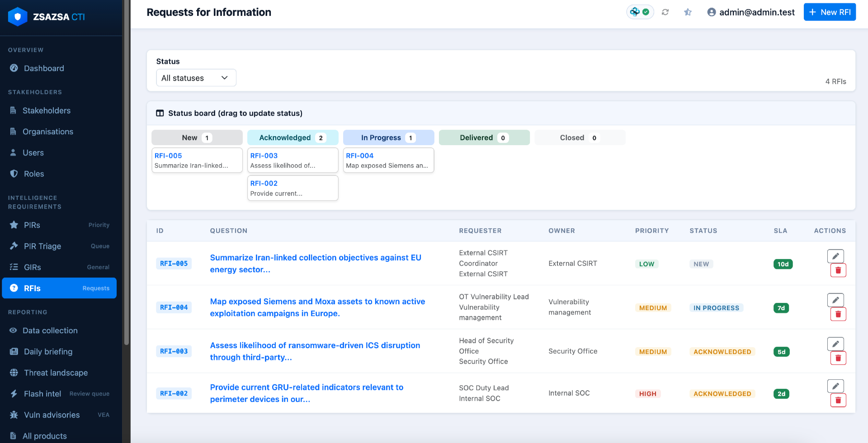Click the Data collection eye icon
The image size is (868, 443).
tap(13, 330)
